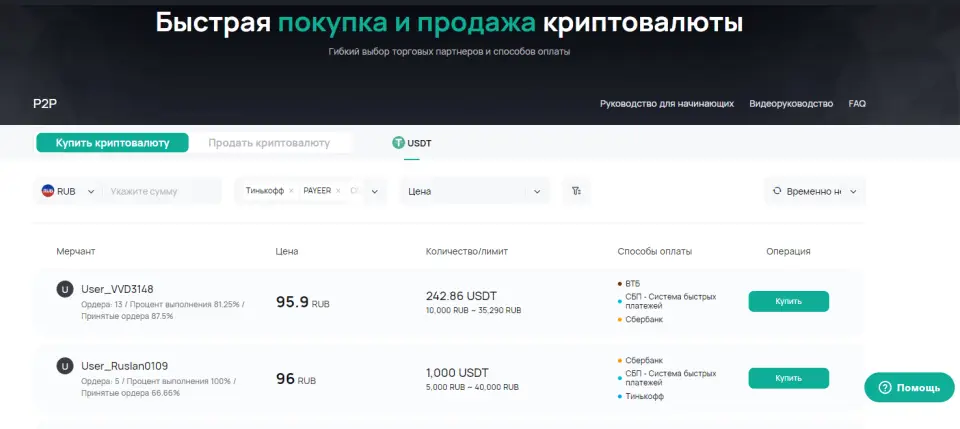960x429 pixels.
Task: Click Купить for User_VVD3148 offer
Action: [789, 301]
